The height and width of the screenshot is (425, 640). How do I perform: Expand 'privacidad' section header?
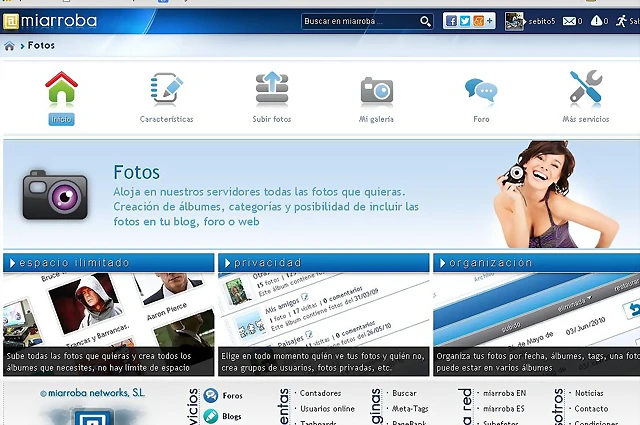[324, 263]
